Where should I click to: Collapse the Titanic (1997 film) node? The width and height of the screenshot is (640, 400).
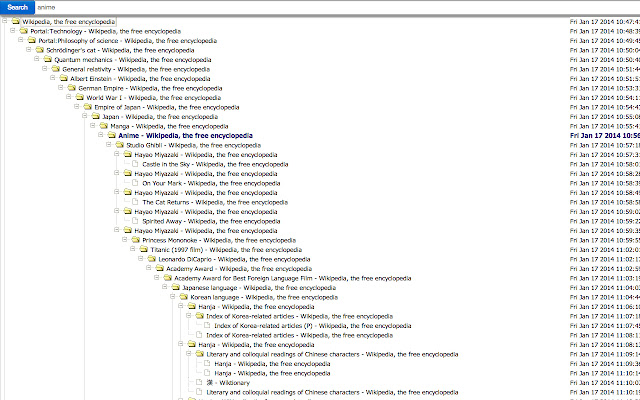[x=133, y=249]
